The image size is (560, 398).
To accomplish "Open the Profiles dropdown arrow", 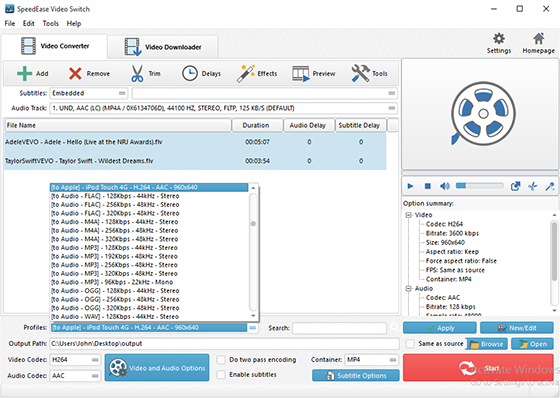I will 253,328.
